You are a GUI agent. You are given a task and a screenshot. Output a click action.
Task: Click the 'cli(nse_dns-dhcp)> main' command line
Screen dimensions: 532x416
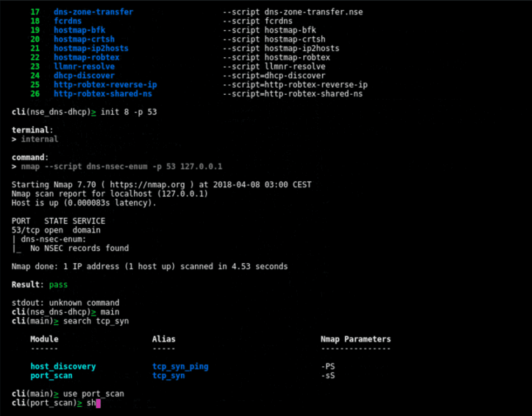pos(65,312)
